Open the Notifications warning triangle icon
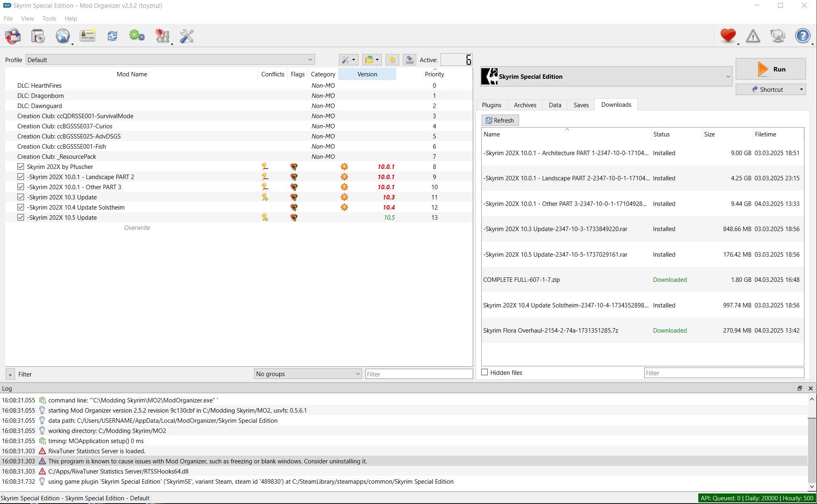This screenshot has width=817, height=504. coord(753,36)
